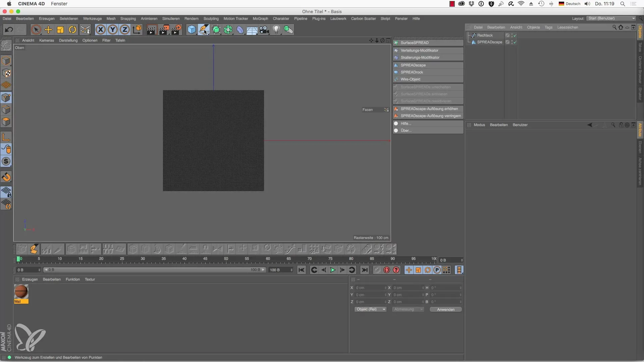Toggle coordinate system icon
The height and width of the screenshot is (362, 644).
point(137,29)
